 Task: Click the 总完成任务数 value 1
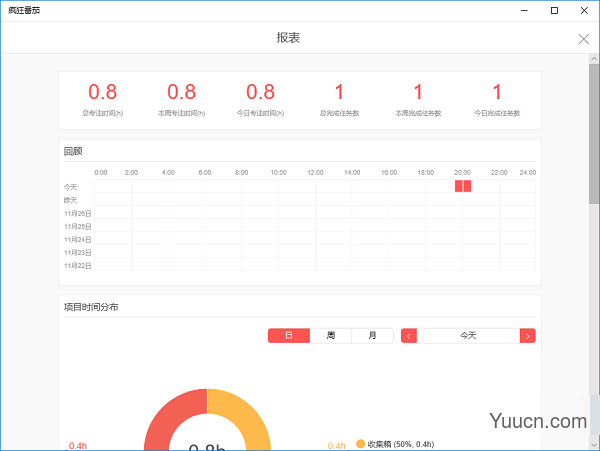point(339,92)
